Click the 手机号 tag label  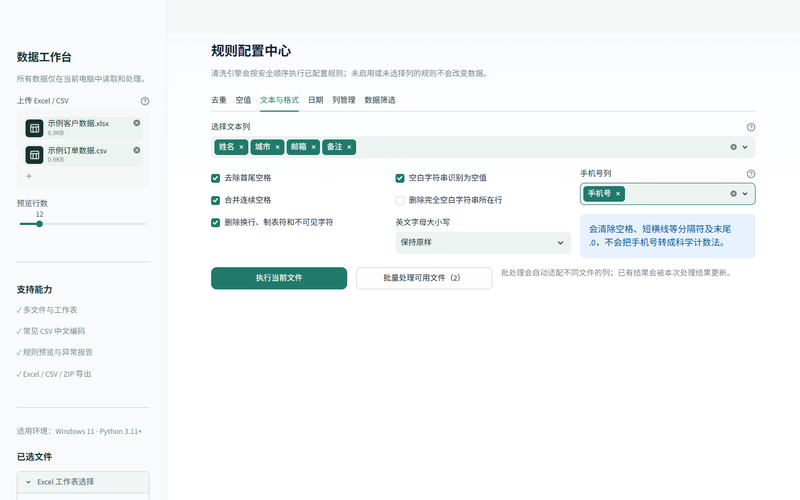coord(599,194)
